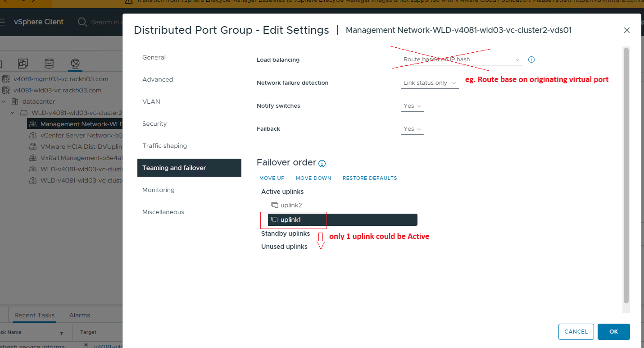This screenshot has width=644, height=348.
Task: Select the Storage inventory view icon
Action: (49, 63)
